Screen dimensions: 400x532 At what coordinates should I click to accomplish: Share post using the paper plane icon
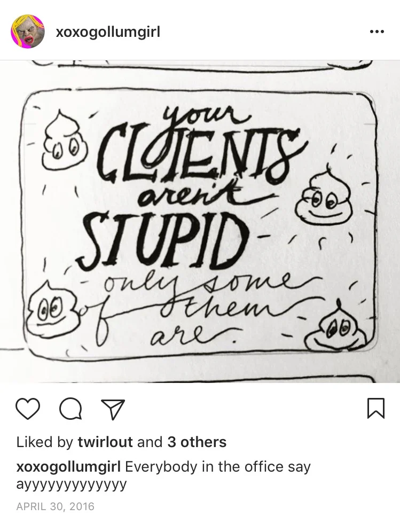coord(113,409)
